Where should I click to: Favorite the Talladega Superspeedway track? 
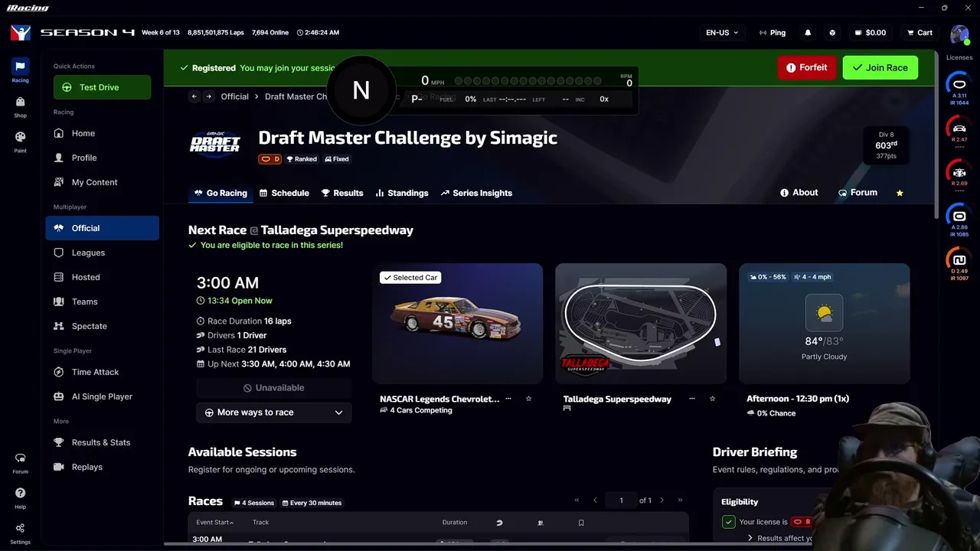(x=712, y=399)
